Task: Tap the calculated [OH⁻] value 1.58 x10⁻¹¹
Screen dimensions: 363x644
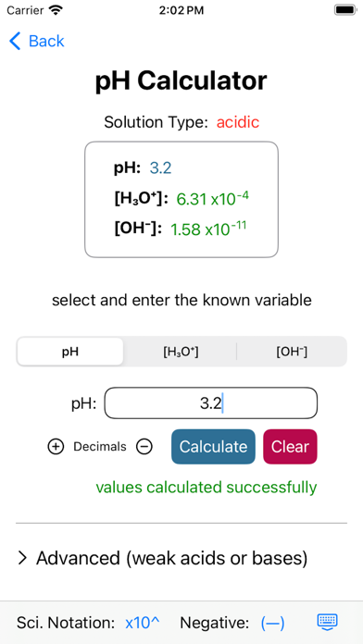Action: [208, 229]
